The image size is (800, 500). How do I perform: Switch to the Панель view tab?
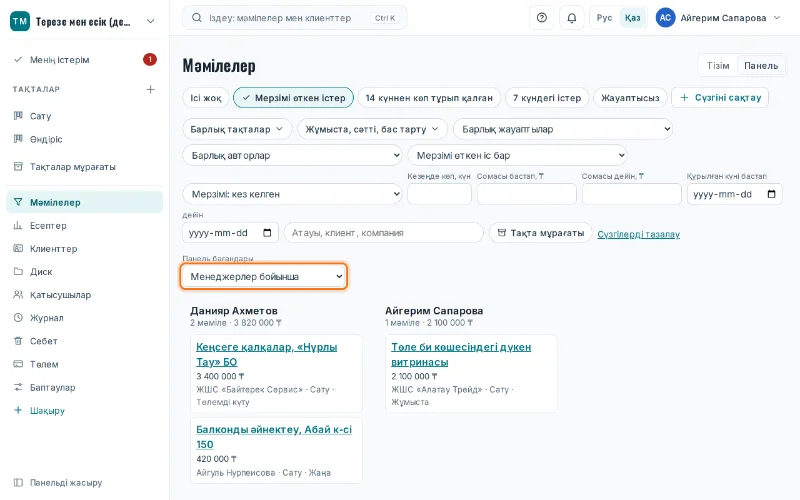761,65
